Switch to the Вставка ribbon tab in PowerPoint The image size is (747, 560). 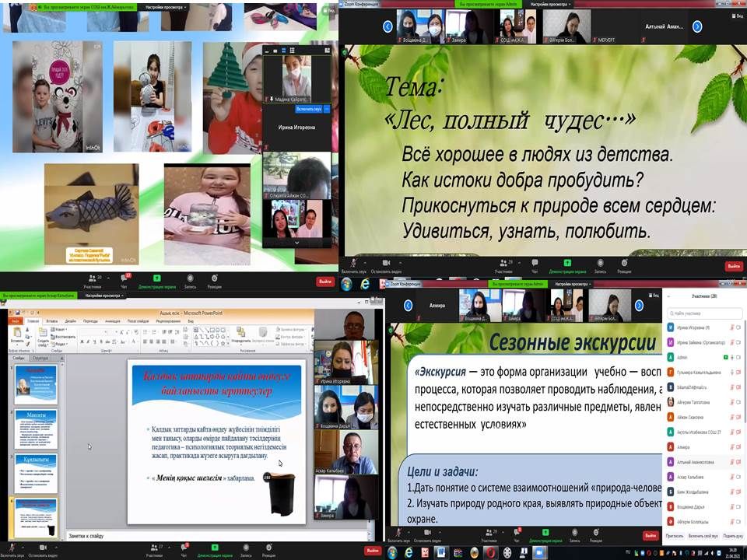(51, 320)
